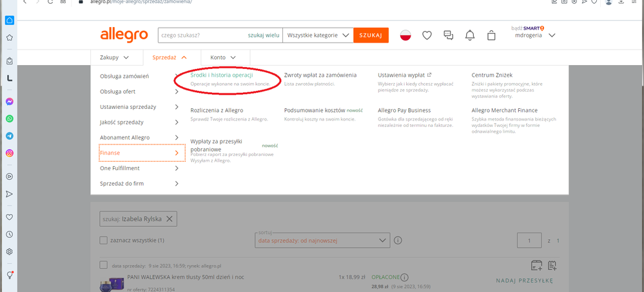
Task: Open WhatsApp in Opera sidebar
Action: tap(10, 119)
